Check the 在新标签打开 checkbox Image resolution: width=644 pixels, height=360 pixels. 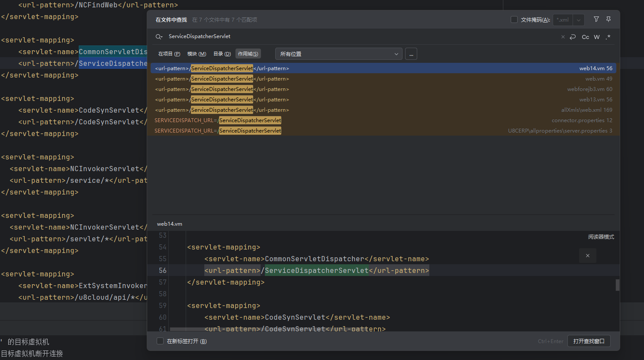pos(160,341)
